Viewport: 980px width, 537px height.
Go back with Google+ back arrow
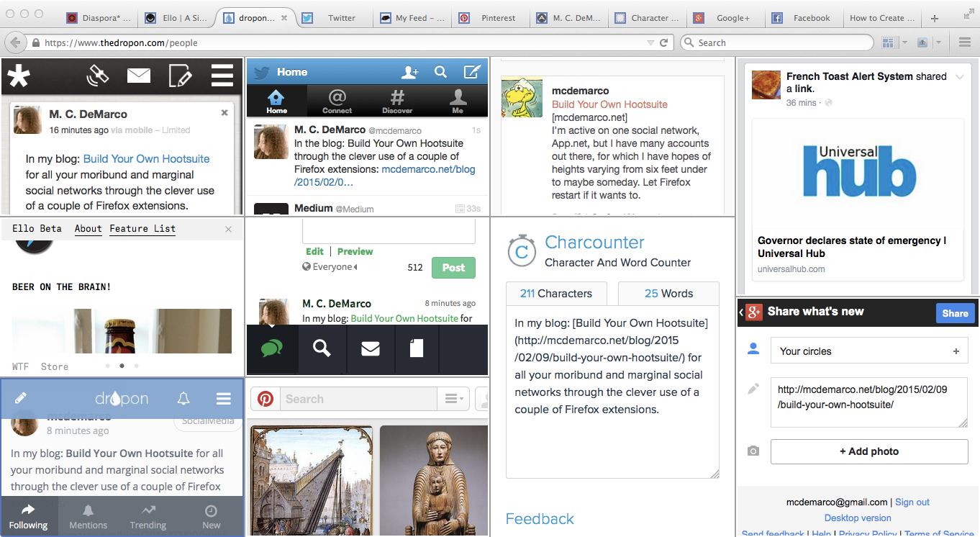click(741, 312)
